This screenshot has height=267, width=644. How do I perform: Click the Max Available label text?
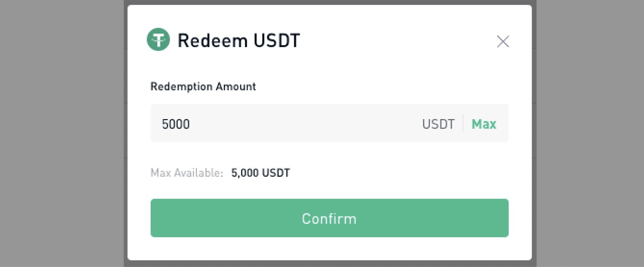pos(187,173)
